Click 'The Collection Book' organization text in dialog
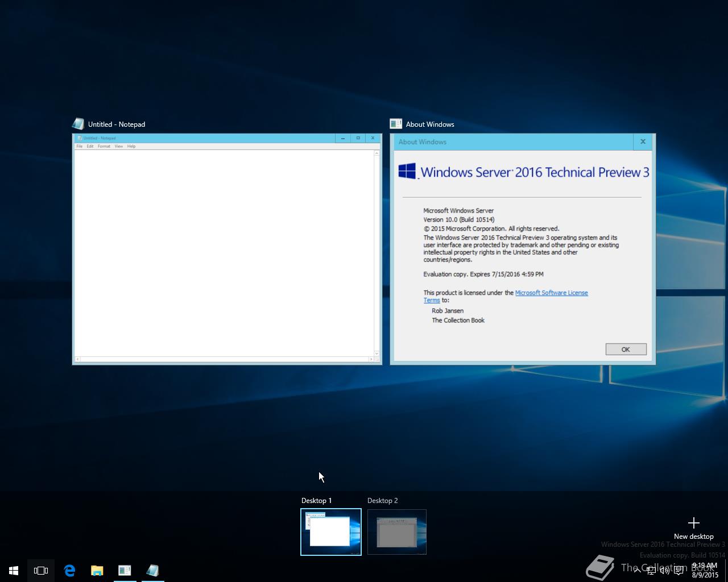This screenshot has height=582, width=728. 458,321
